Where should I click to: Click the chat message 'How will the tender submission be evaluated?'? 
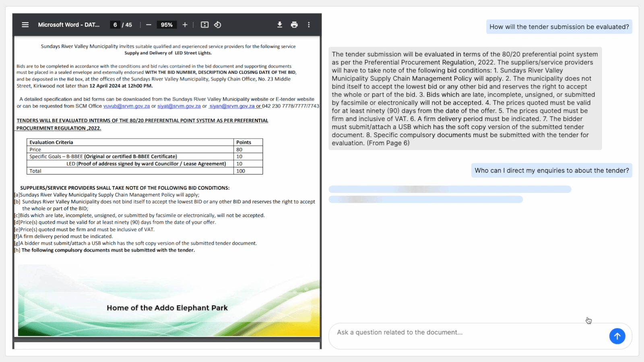tap(559, 27)
